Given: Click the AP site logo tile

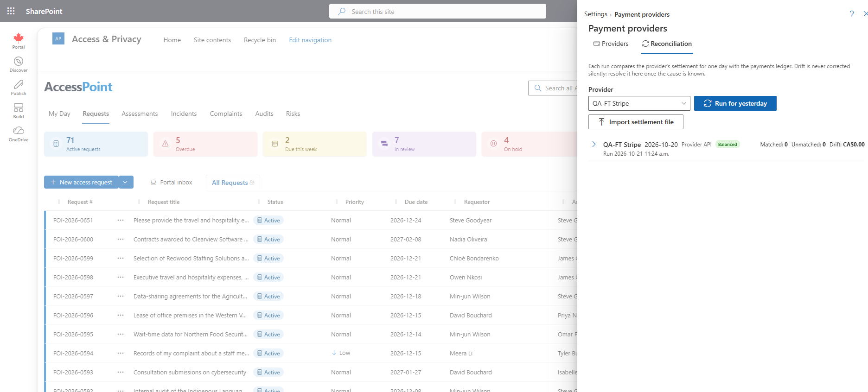Looking at the screenshot, I should [58, 39].
